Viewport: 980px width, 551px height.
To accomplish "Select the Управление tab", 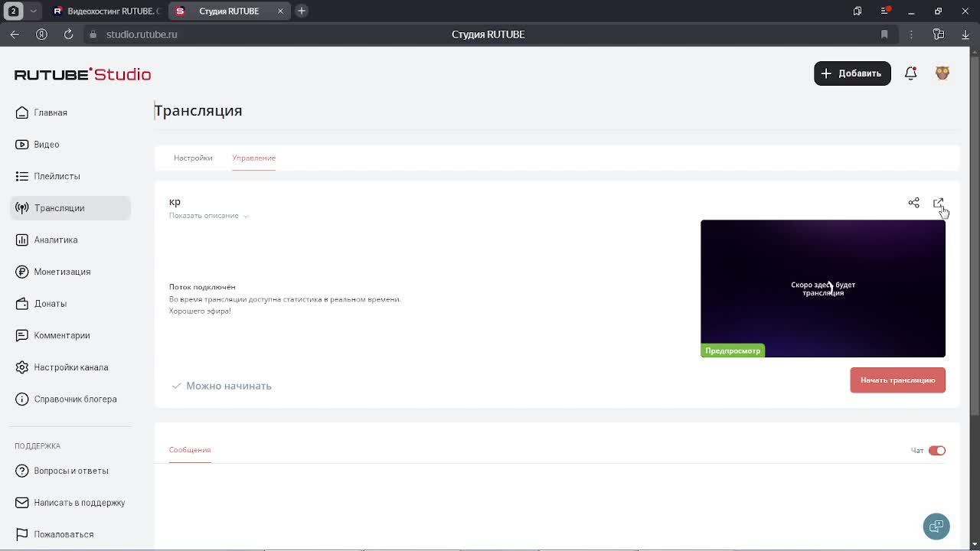I will tap(253, 158).
